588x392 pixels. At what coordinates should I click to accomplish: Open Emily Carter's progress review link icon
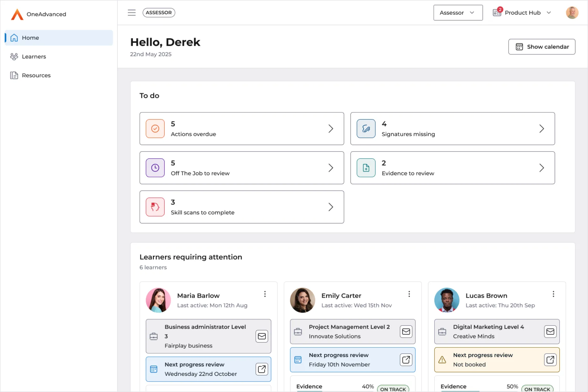coord(406,360)
